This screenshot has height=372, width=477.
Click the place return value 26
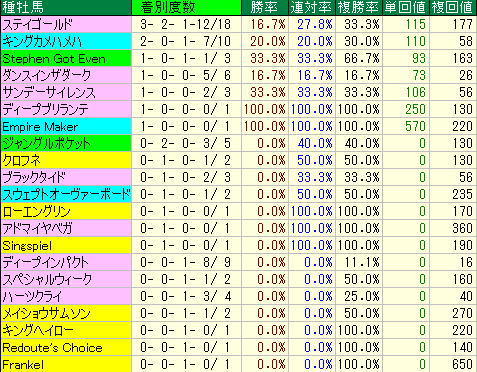(466, 75)
